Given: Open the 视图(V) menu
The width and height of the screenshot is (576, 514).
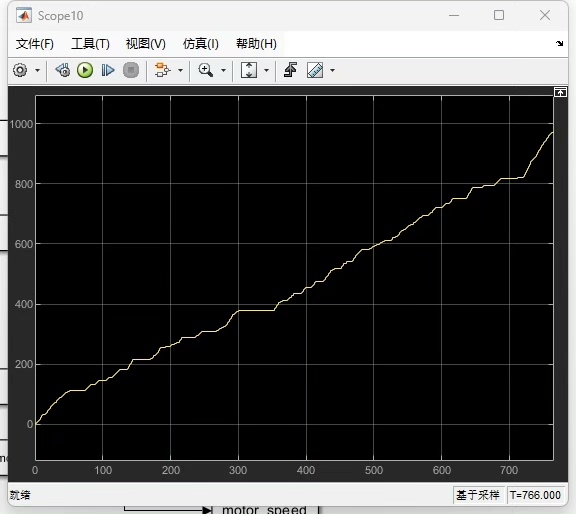Looking at the screenshot, I should pos(145,44).
